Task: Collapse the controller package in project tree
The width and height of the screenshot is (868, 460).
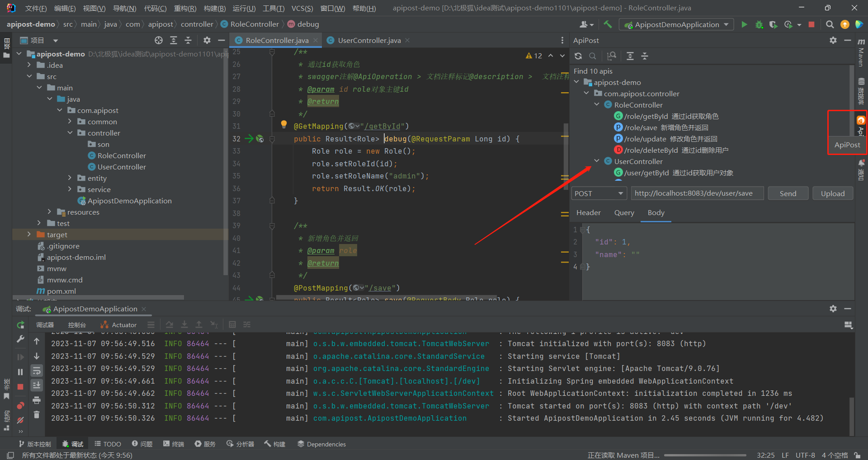Action: [70, 132]
